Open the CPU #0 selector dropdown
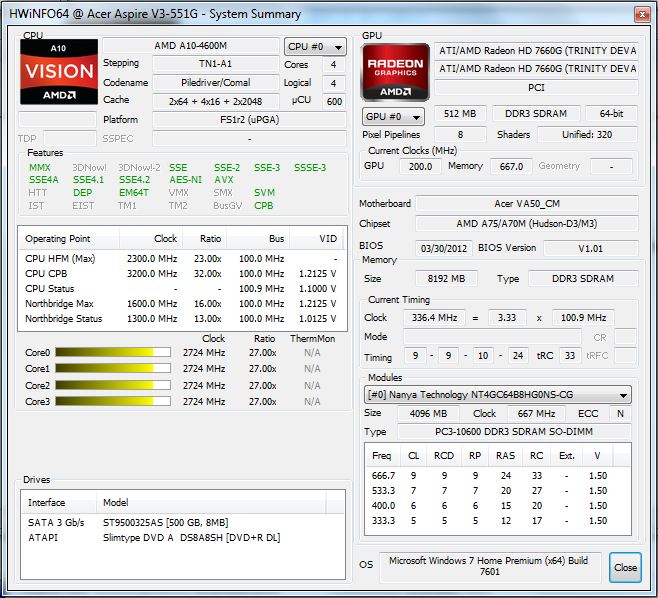The height and width of the screenshot is (598, 658). 315,47
